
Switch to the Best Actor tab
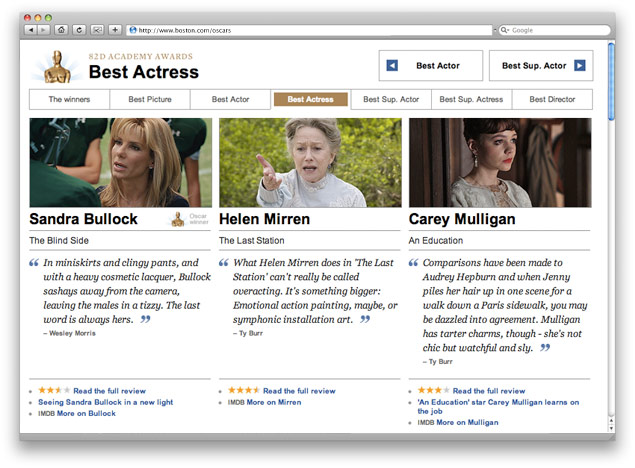(230, 99)
